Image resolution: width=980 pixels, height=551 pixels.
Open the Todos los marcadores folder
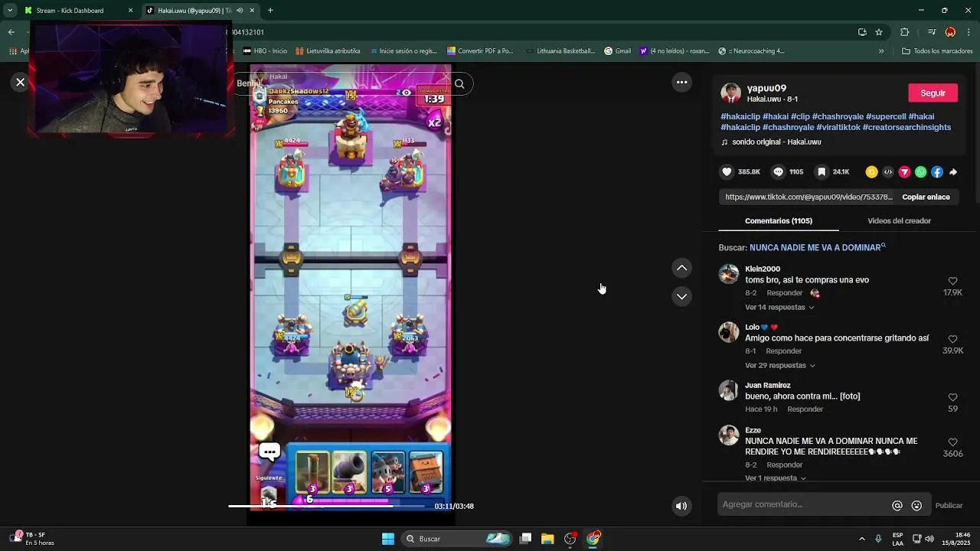click(x=937, y=51)
